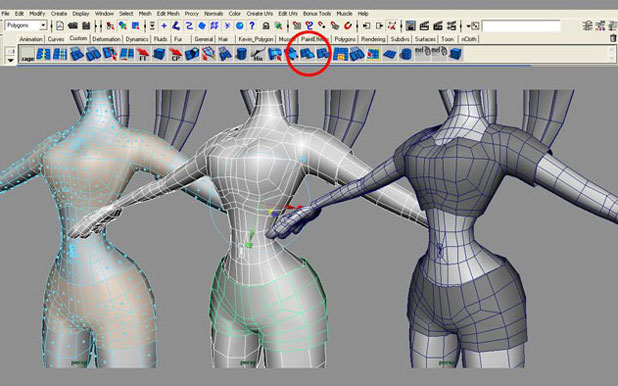Open the File menu
Screen dimensions: 618x386
click(6, 13)
